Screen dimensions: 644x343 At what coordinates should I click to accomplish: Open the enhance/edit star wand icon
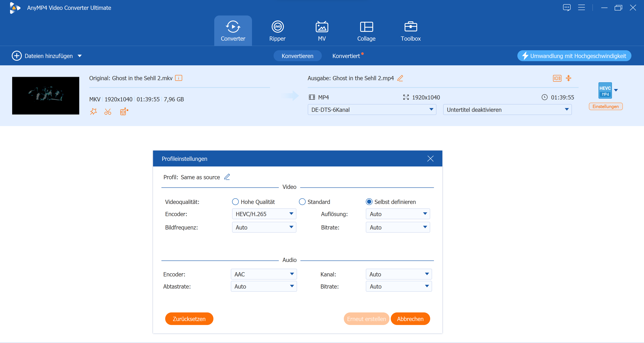click(93, 111)
